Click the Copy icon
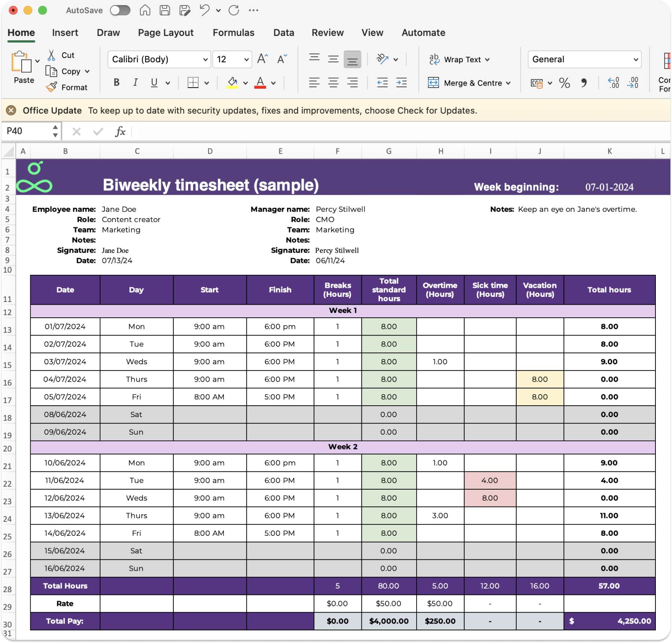Viewport: 672px width, 643px height. [51, 71]
